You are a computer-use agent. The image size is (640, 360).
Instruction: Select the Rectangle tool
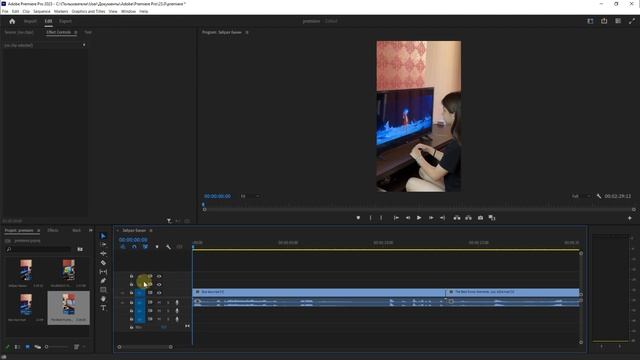pos(103,289)
